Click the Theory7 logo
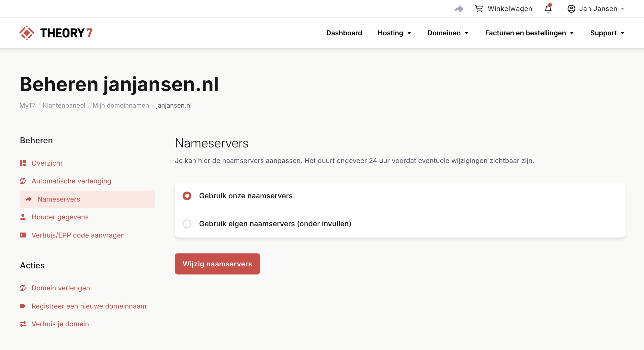 coord(56,33)
